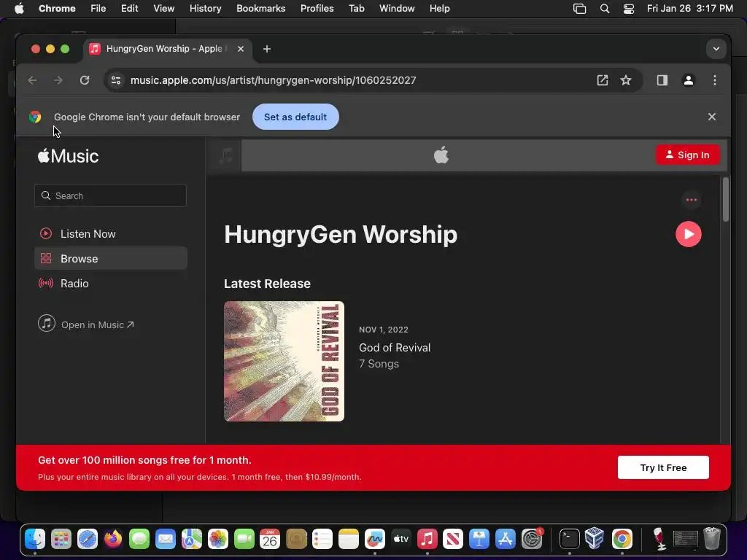
Task: Go forward in browser history
Action: point(58,80)
